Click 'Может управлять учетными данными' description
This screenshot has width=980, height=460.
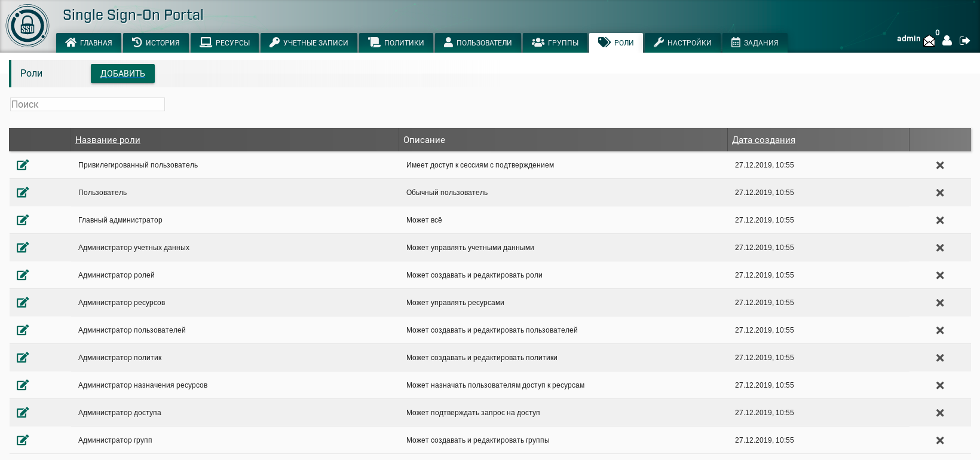(470, 248)
